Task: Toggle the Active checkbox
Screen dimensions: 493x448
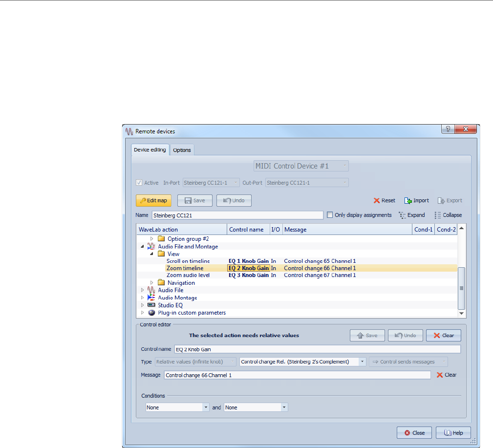Action: pyautogui.click(x=139, y=183)
